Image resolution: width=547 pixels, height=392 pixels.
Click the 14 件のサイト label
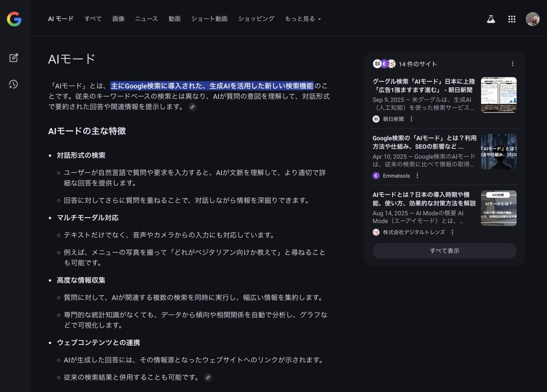(x=417, y=64)
